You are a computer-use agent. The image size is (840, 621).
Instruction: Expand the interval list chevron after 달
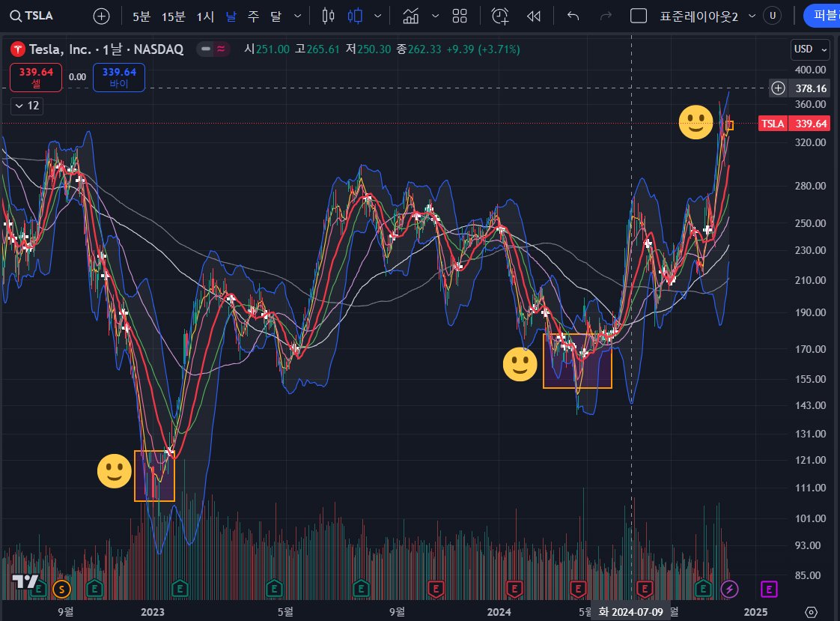click(298, 16)
